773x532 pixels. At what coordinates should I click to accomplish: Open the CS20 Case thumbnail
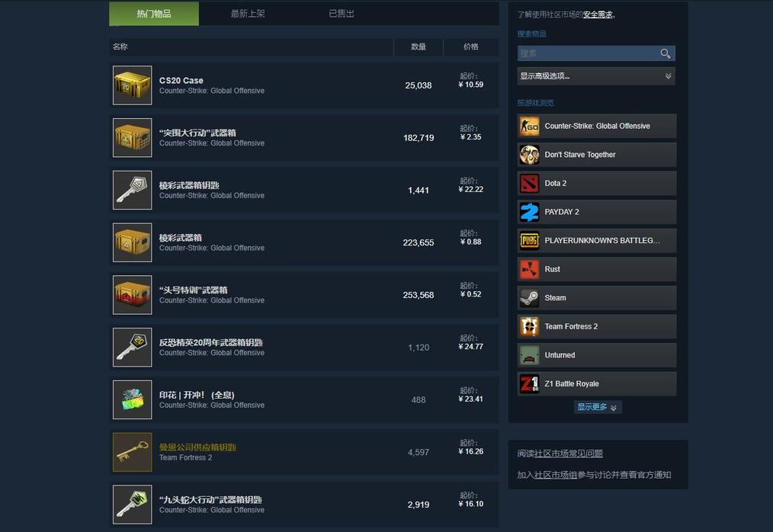click(132, 85)
